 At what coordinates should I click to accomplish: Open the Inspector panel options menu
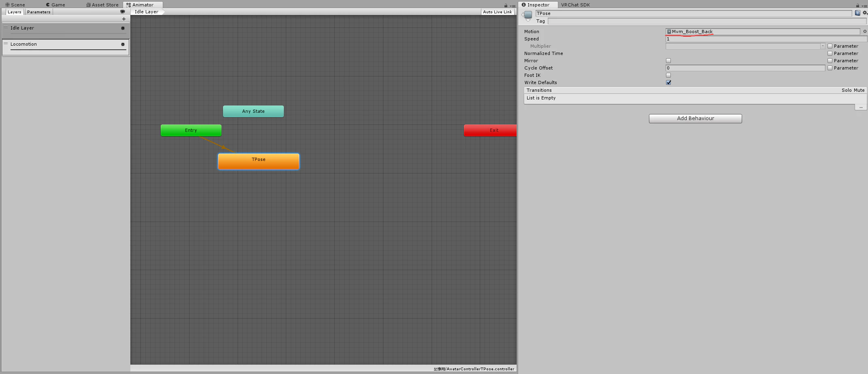click(x=865, y=6)
